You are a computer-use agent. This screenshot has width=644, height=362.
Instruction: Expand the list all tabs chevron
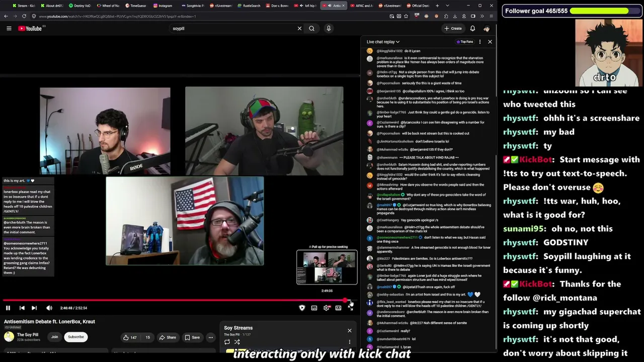tap(447, 6)
